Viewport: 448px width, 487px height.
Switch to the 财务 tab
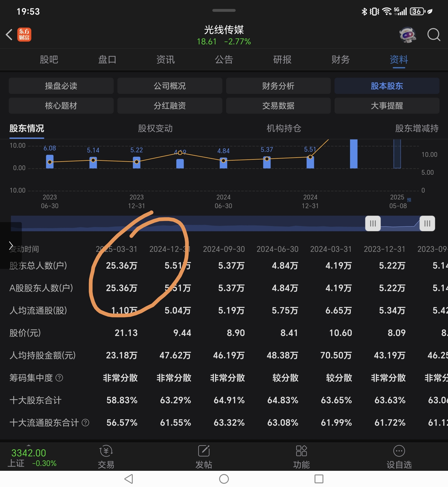point(341,60)
